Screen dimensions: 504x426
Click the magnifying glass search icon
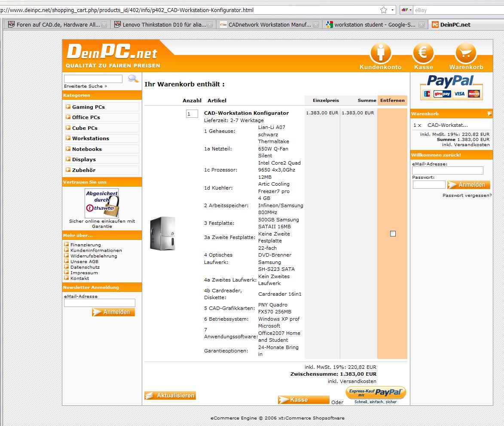tap(133, 79)
